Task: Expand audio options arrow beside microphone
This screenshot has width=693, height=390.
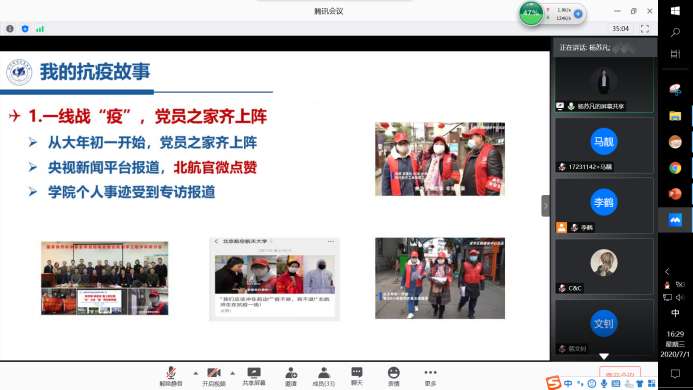Action: (195, 373)
